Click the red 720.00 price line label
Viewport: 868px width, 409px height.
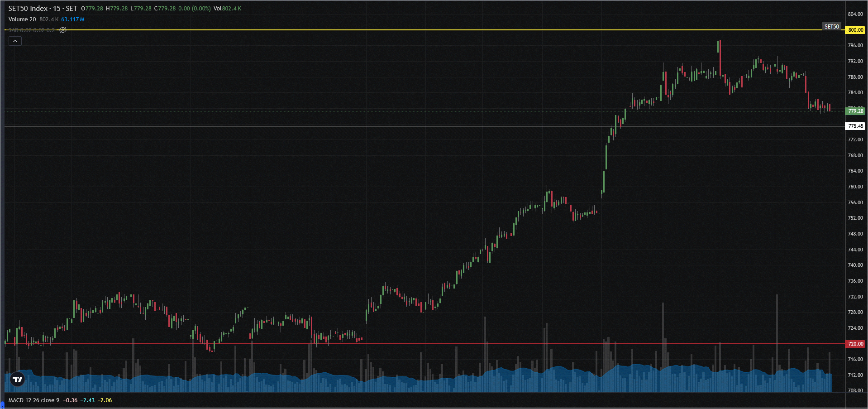[x=855, y=344]
